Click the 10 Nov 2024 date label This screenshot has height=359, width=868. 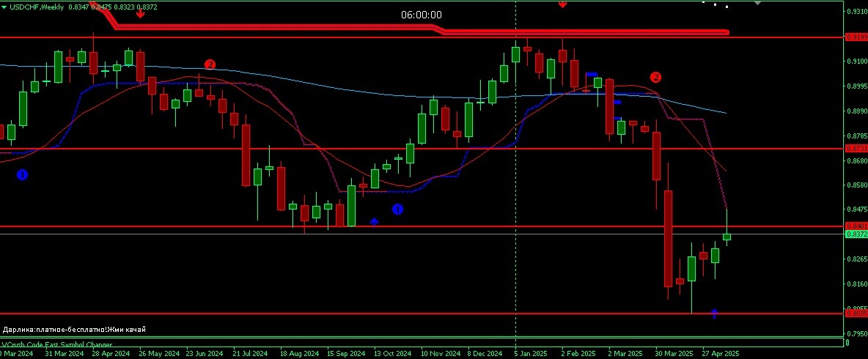[x=440, y=353]
